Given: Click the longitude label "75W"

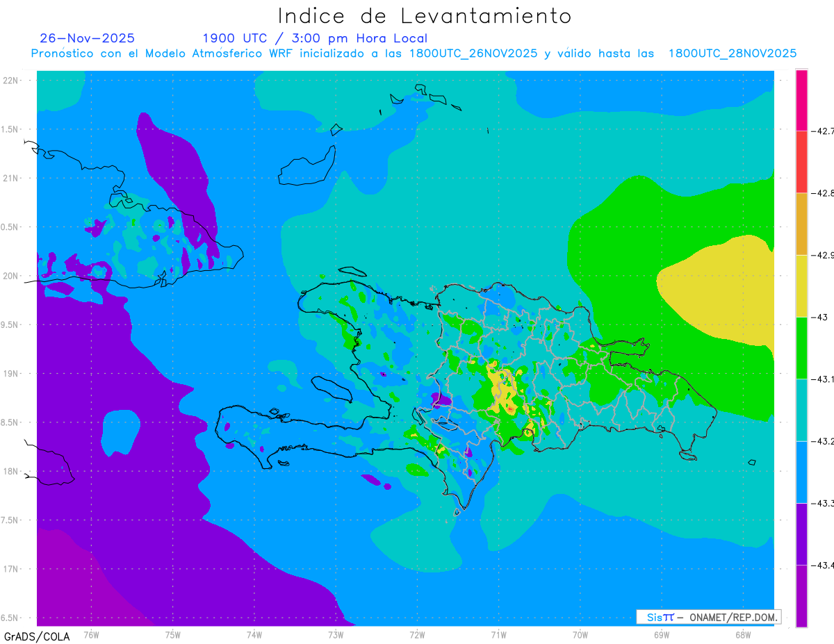Looking at the screenshot, I should 172,635.
